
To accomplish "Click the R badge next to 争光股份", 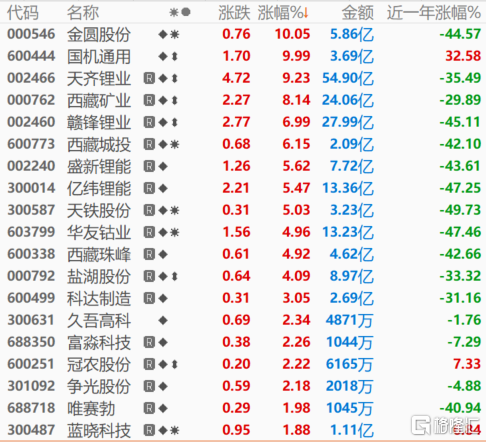I will pyautogui.click(x=149, y=386).
